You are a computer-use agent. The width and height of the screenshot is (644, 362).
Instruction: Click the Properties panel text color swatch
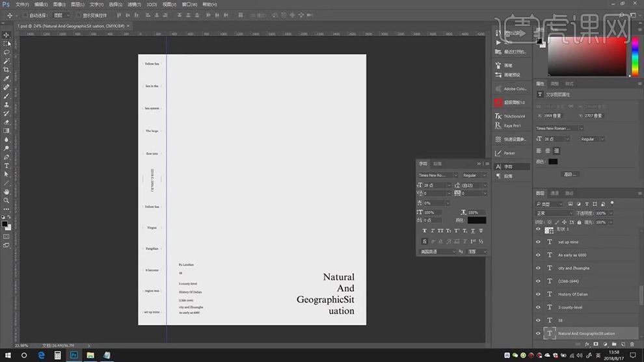(x=553, y=162)
